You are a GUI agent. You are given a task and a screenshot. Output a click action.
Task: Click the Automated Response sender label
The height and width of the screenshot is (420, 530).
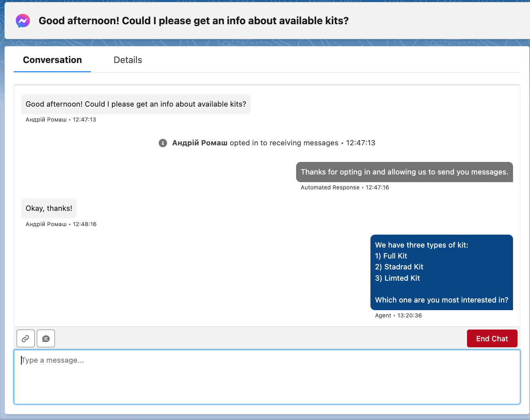pyautogui.click(x=330, y=187)
